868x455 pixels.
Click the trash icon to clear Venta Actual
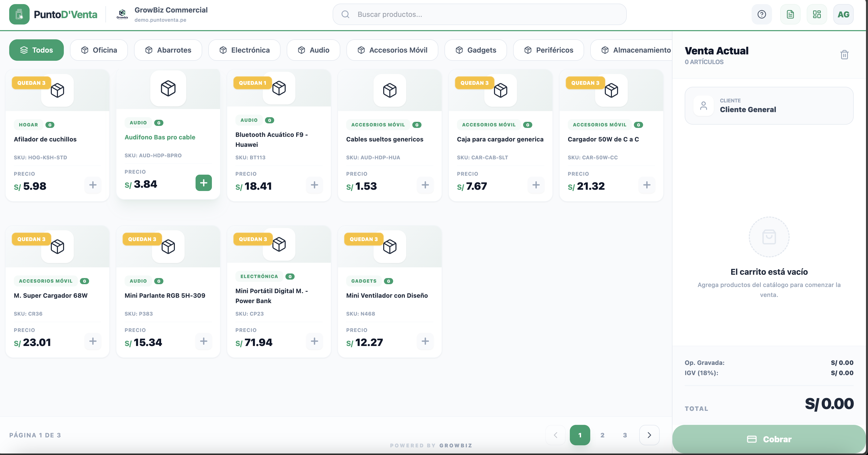pos(844,55)
